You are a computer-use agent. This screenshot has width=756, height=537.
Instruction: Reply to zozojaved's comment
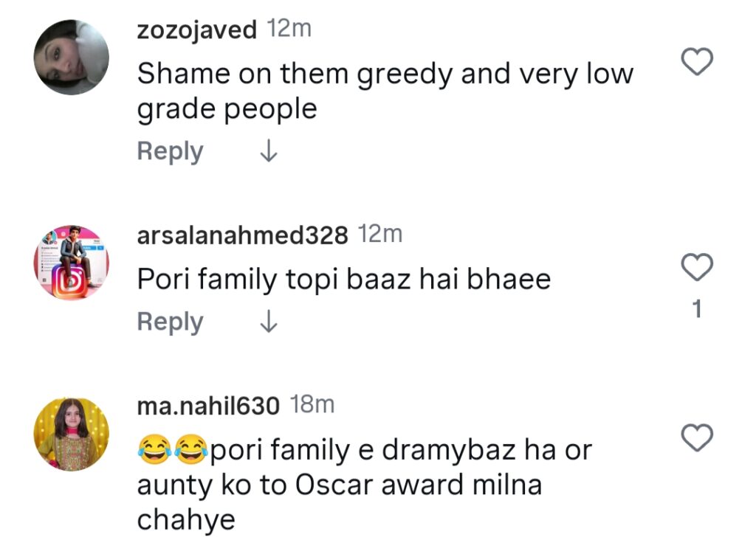tap(170, 151)
